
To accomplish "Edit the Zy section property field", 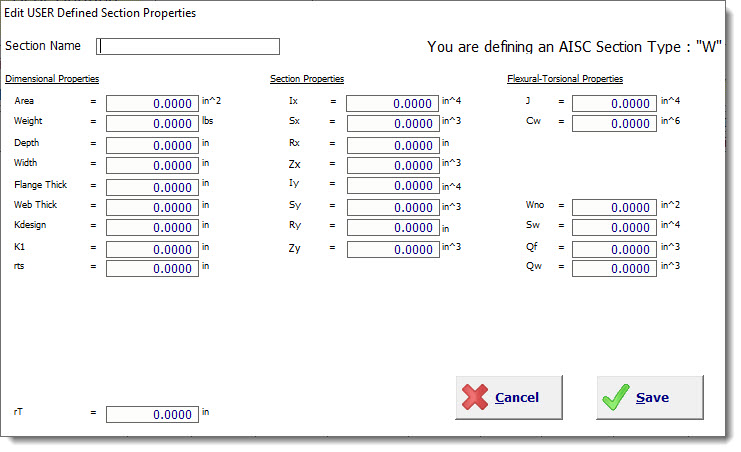I will click(392, 249).
